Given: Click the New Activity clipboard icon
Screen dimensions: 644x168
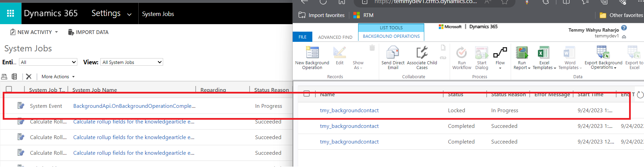Looking at the screenshot, I should click(13, 32).
